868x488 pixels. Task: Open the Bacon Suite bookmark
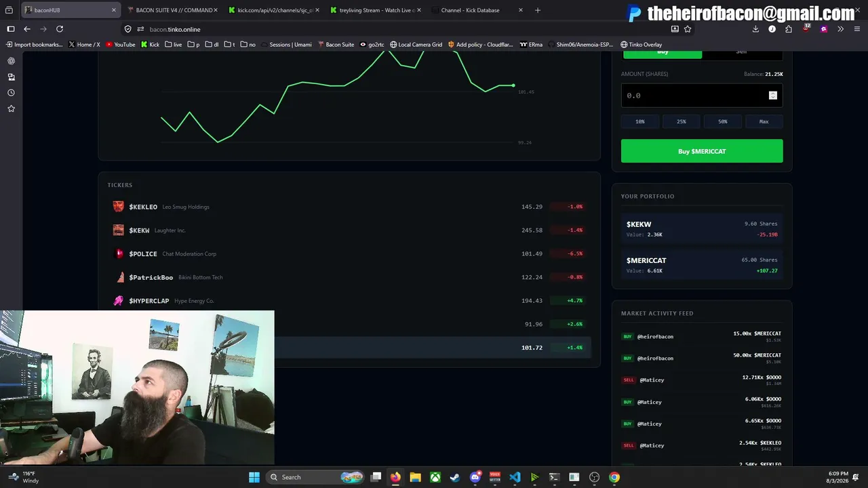pos(335,45)
